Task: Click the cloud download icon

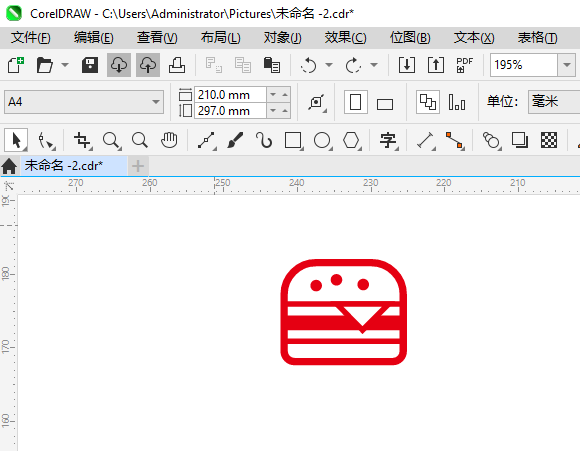Action: point(119,65)
